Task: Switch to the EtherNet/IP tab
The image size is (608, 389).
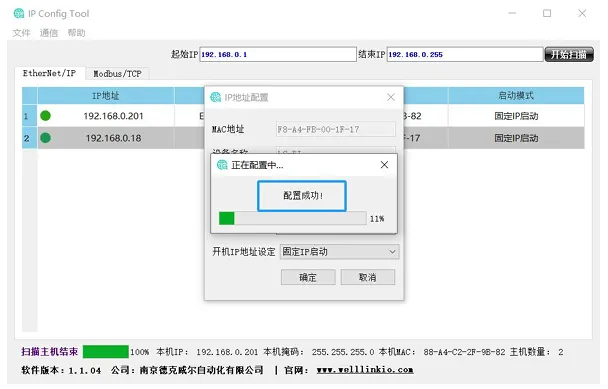Action: tap(49, 73)
